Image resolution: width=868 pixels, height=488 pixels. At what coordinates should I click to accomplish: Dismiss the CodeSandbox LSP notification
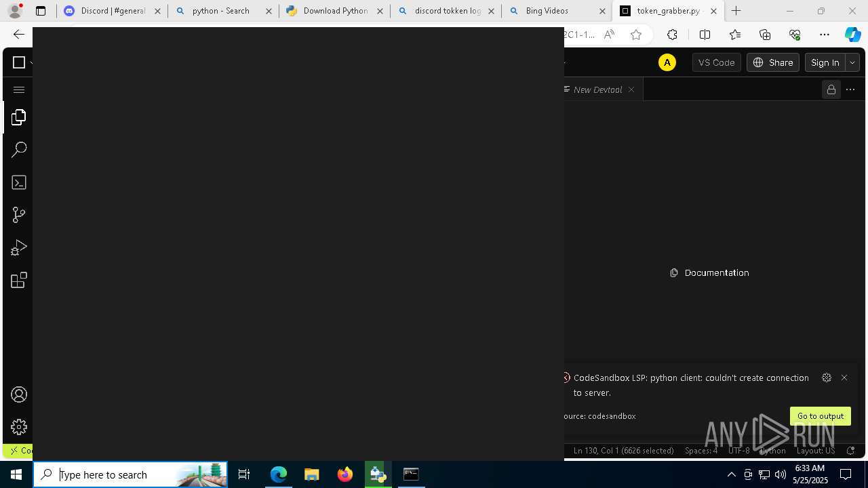[x=844, y=378]
